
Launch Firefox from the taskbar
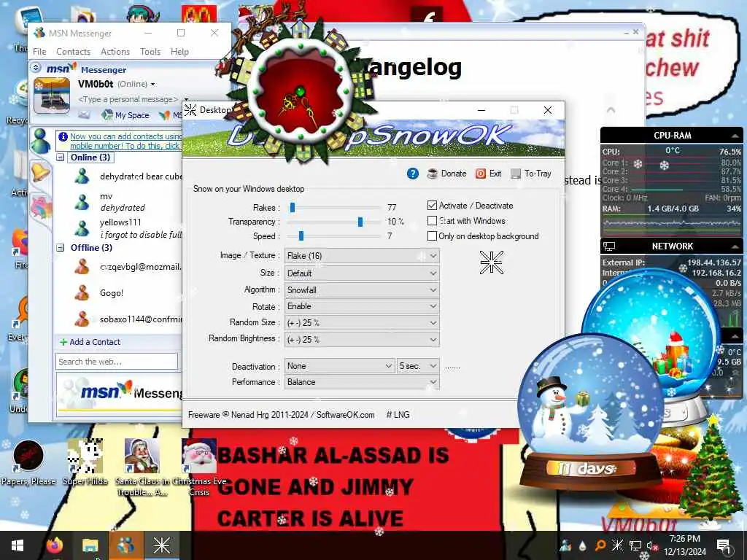(x=55, y=545)
